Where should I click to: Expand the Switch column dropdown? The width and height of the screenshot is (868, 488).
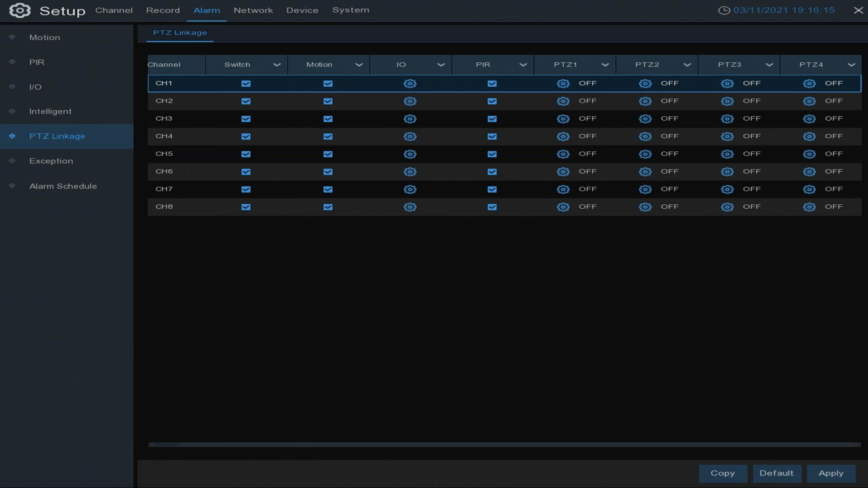(277, 65)
